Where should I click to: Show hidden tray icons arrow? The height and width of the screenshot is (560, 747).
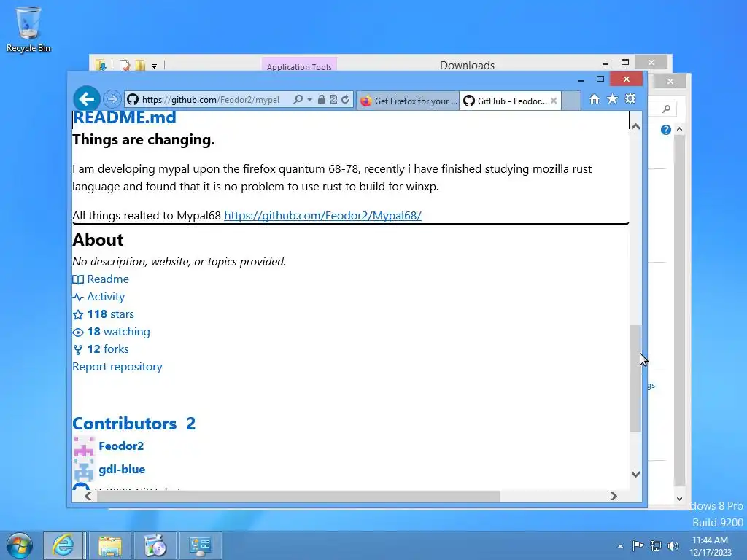pyautogui.click(x=620, y=546)
